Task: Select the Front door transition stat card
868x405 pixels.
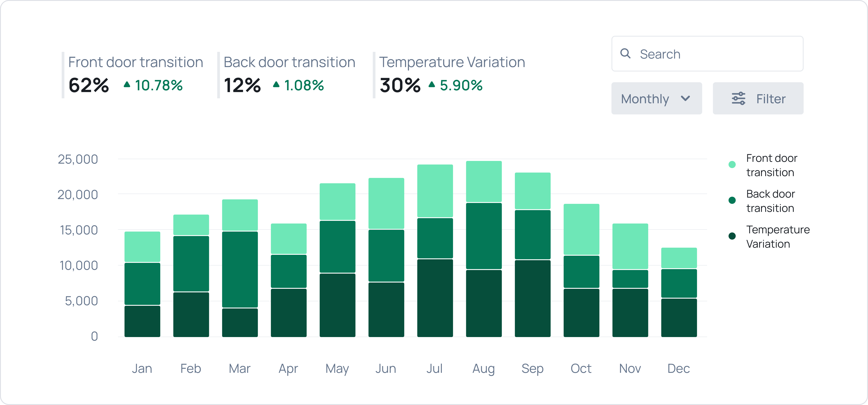Action: [135, 75]
